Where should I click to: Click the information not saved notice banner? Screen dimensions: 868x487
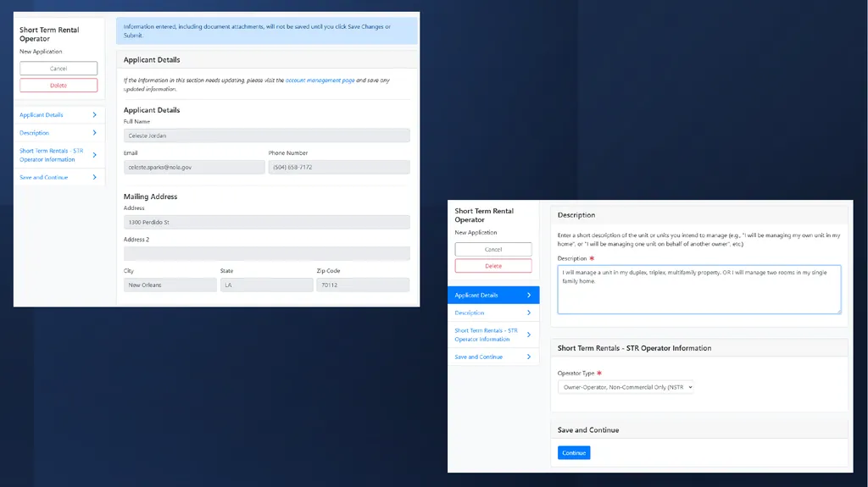click(267, 31)
